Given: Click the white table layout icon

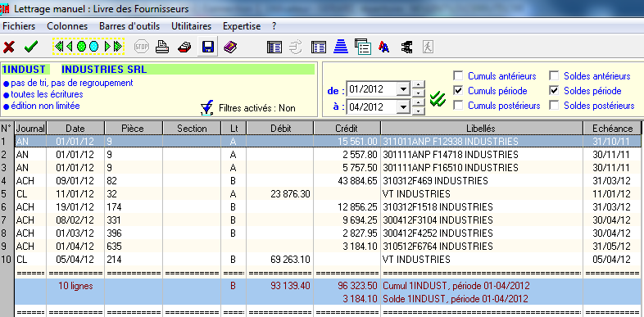Looking at the screenshot, I should coord(318,47).
